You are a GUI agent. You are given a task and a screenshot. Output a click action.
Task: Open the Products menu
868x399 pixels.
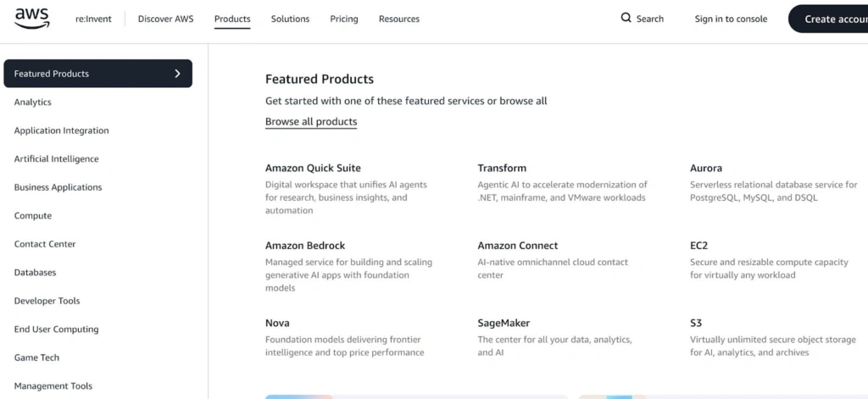(x=232, y=19)
